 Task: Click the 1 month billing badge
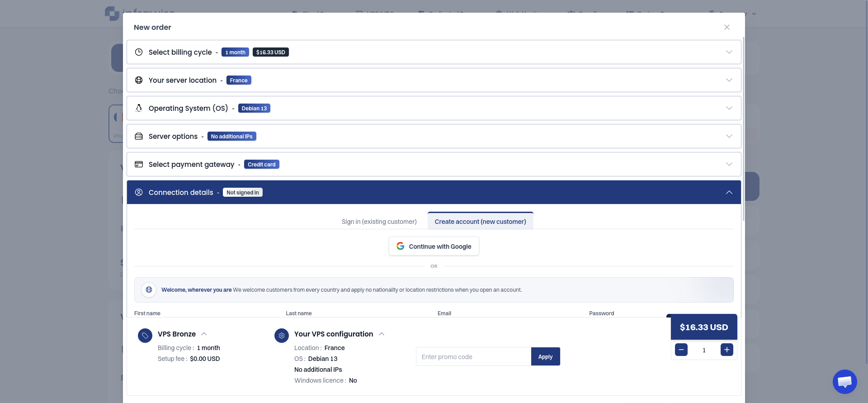point(235,52)
